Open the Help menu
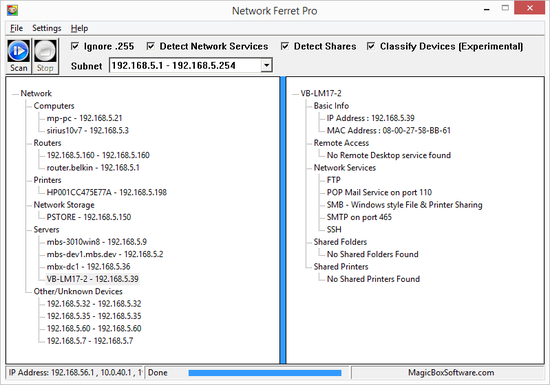Viewport: 550px width, 385px height. point(79,28)
